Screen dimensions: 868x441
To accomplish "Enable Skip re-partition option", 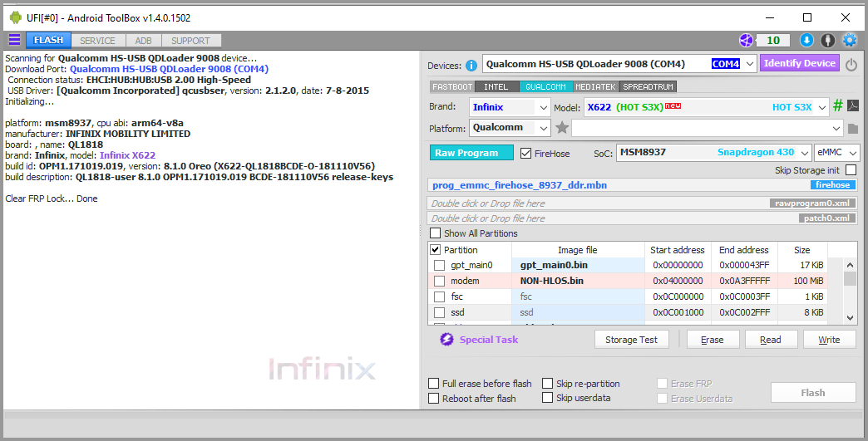I will coord(547,384).
